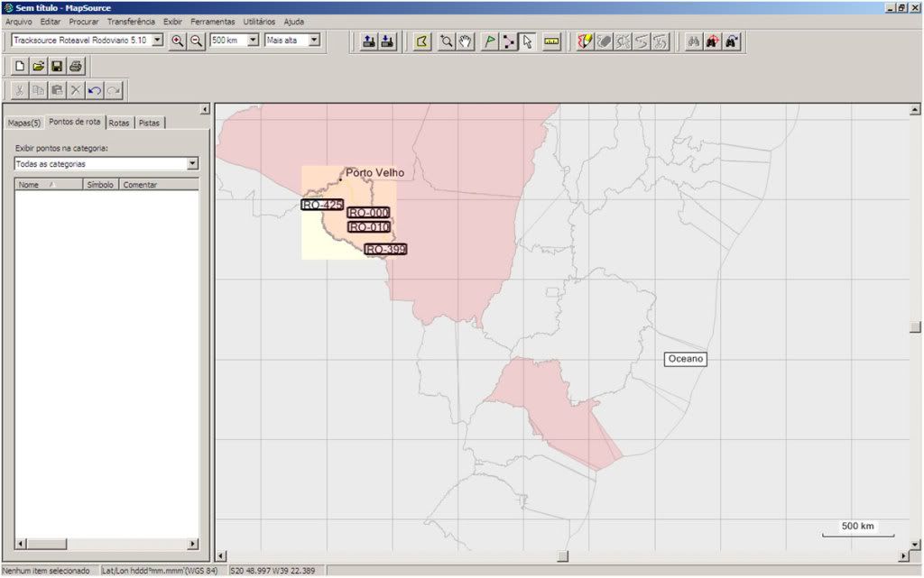Click the Find Places binoculars icon
This screenshot has width=924, height=578.
[694, 41]
